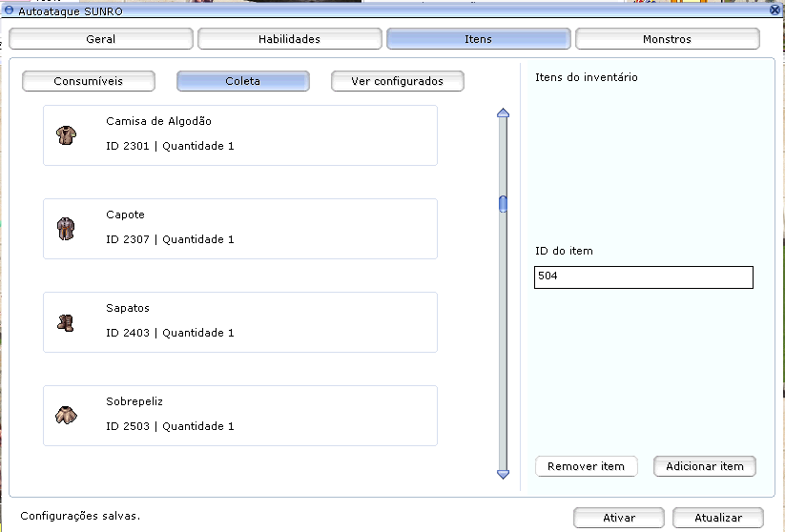Open the Habilidades tab
This screenshot has height=532, width=785.
click(x=289, y=39)
